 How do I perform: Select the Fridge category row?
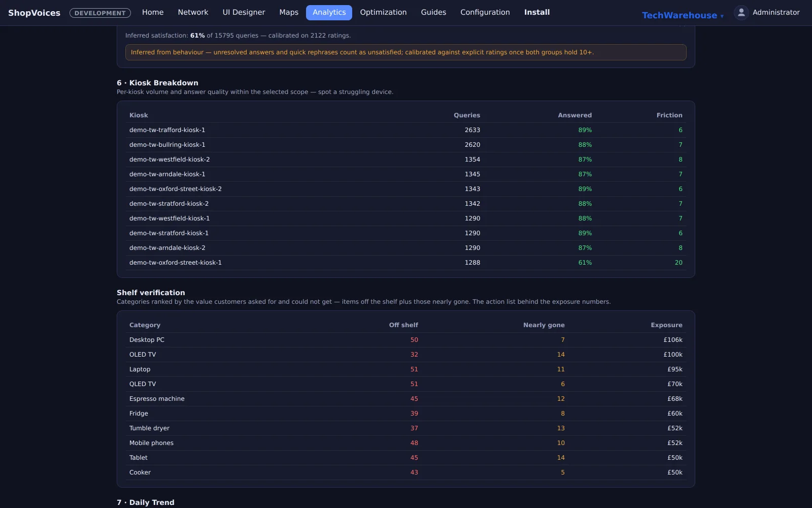[406, 414]
